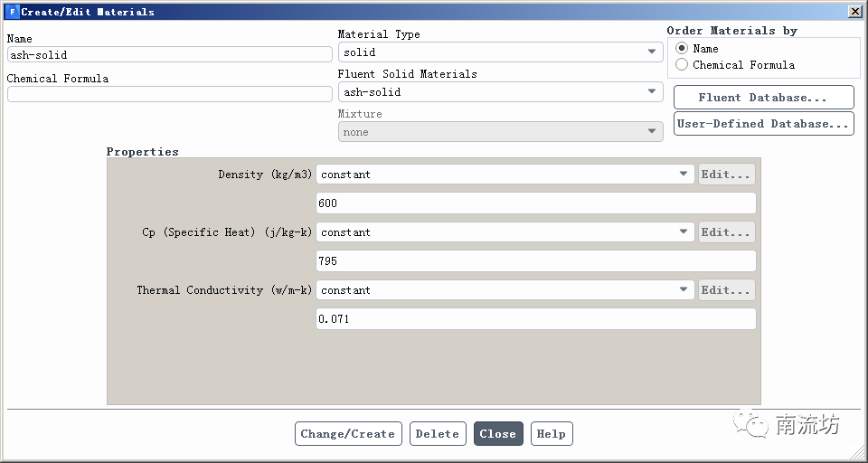
Task: Click the Edit button beside Cp
Action: point(726,232)
